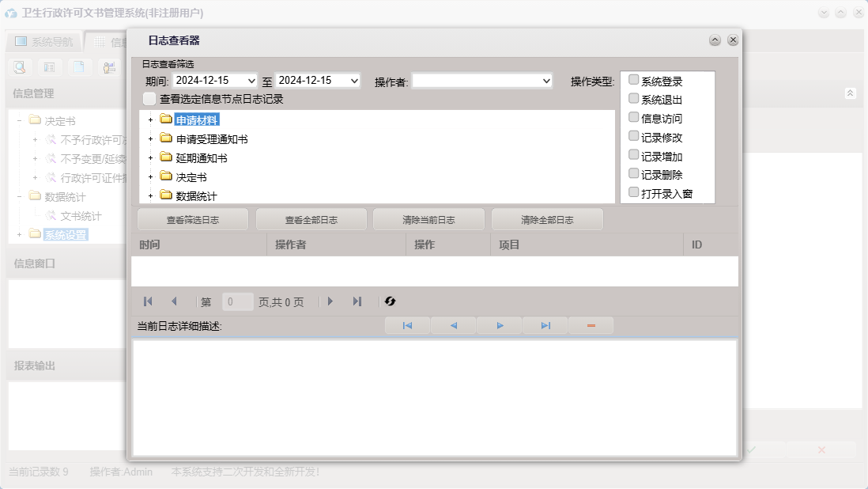
Task: Click the folder icon of 延期通知书
Action: tap(165, 157)
